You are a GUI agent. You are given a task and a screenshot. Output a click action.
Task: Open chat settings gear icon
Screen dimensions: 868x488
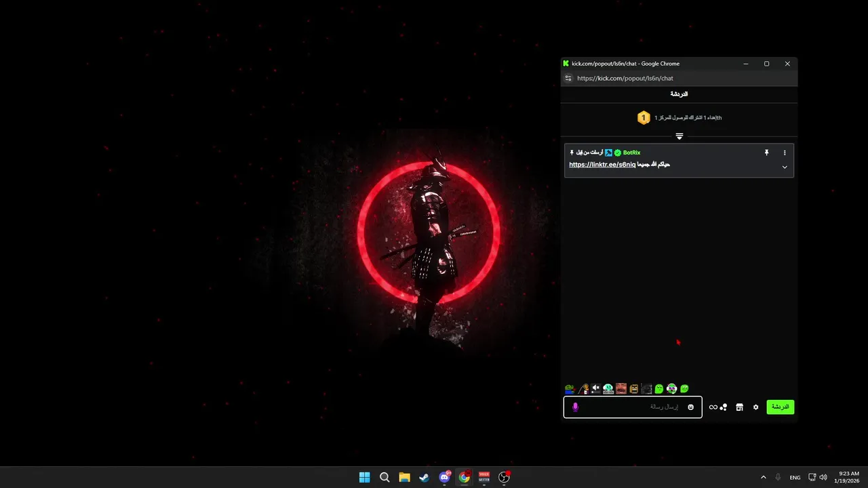tap(756, 407)
